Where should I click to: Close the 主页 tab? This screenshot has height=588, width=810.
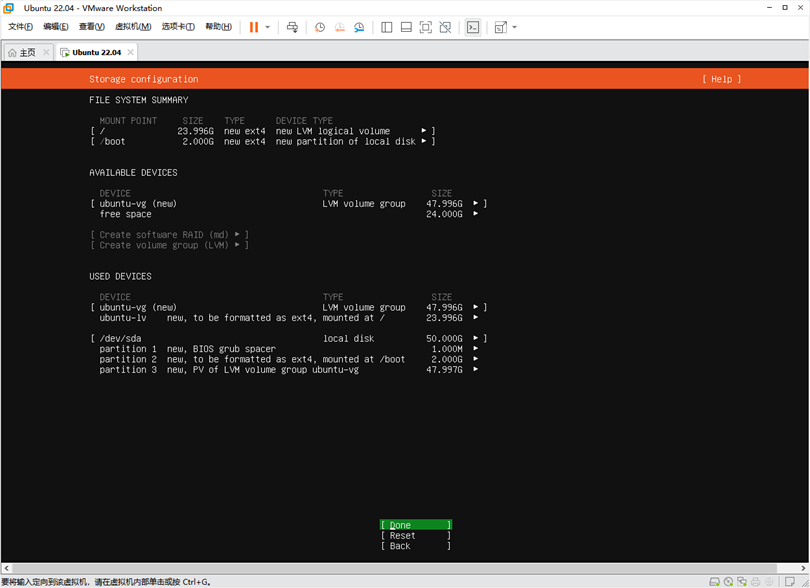click(x=46, y=52)
